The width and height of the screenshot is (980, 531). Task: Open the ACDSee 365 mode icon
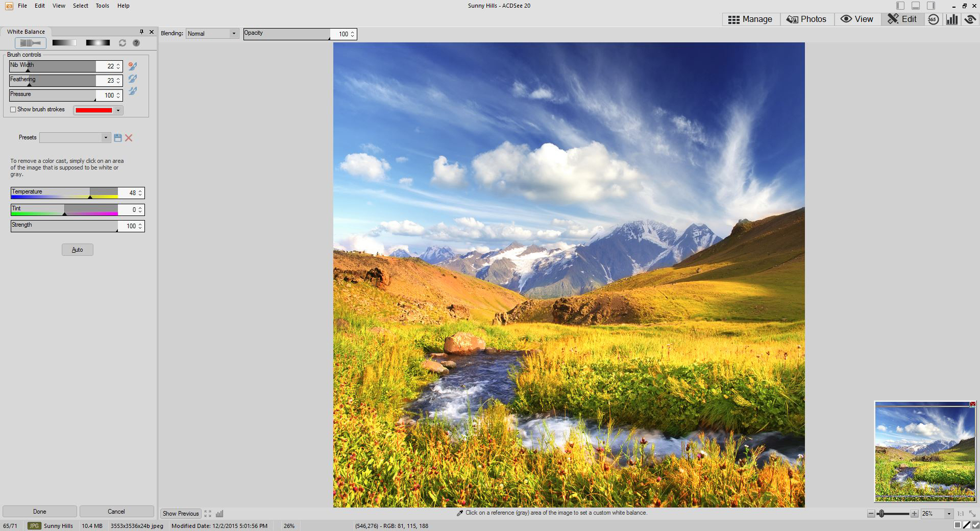pos(933,19)
